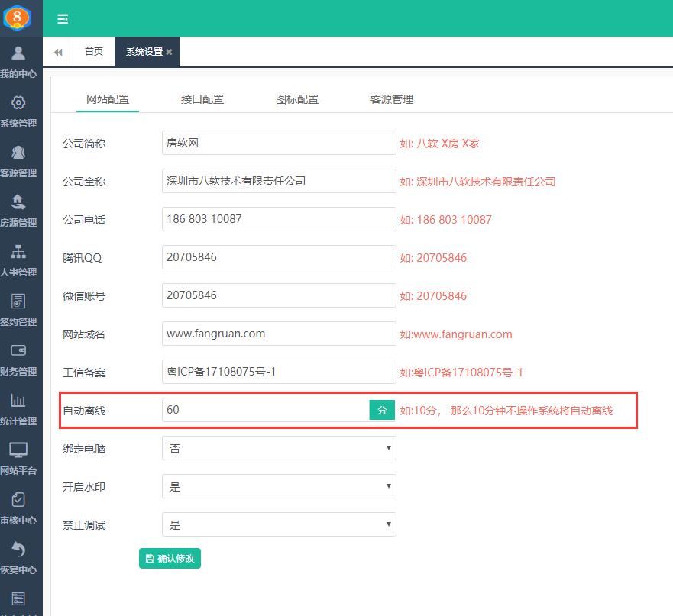Open the 开启水印 dropdown
The width and height of the screenshot is (673, 616).
coord(279,486)
